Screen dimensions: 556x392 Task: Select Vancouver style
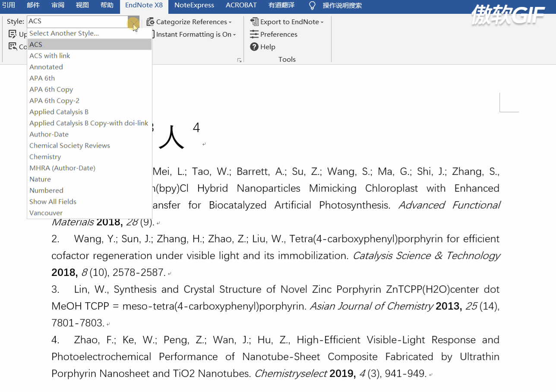(x=90, y=213)
